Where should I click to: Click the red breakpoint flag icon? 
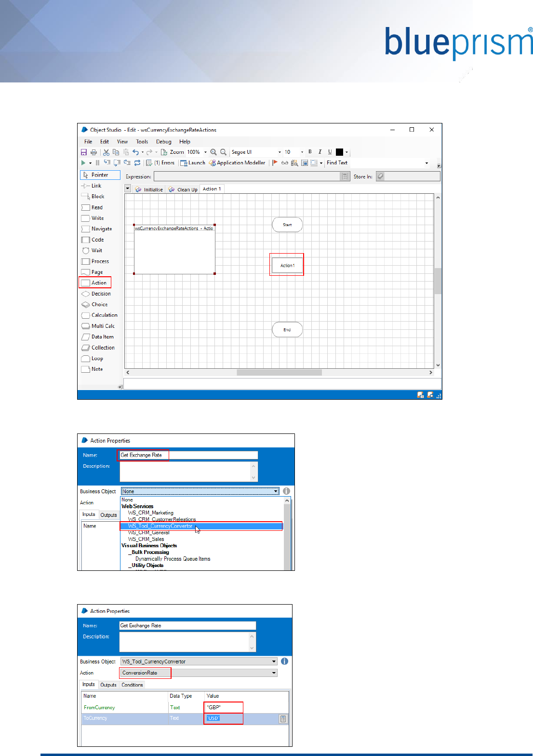tap(275, 163)
